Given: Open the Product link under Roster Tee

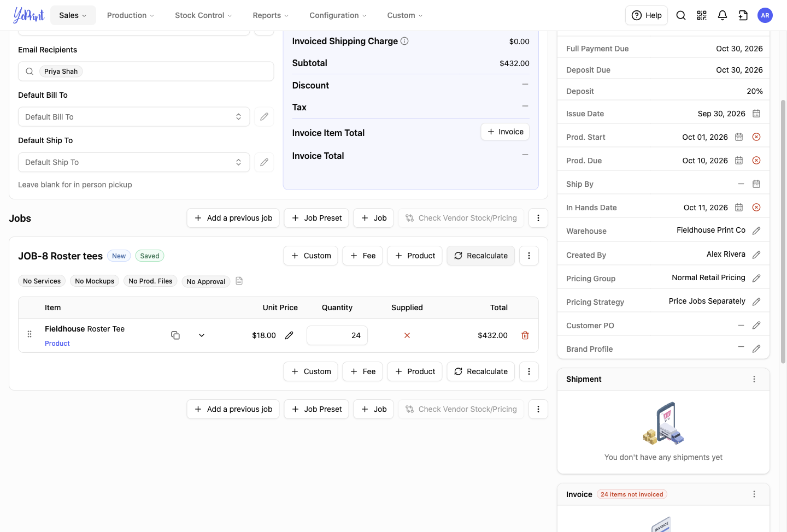Looking at the screenshot, I should click(x=57, y=344).
